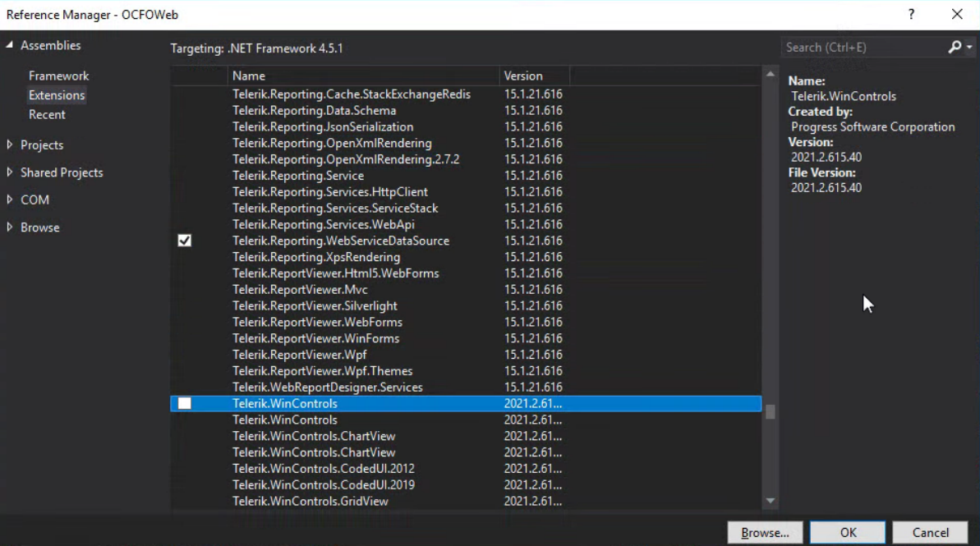Viewport: 980px width, 546px height.
Task: Select Telerik.WinControls.CodedUI.2012 row
Action: [466, 469]
